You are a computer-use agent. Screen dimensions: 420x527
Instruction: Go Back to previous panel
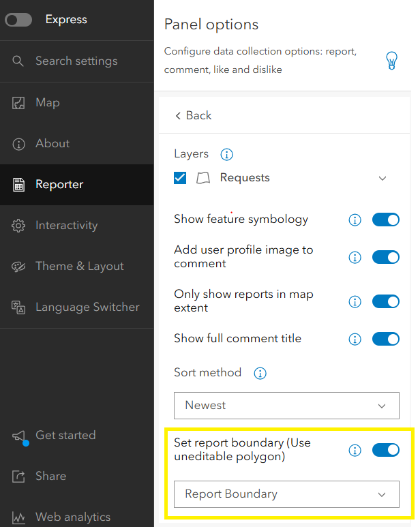[x=193, y=115]
